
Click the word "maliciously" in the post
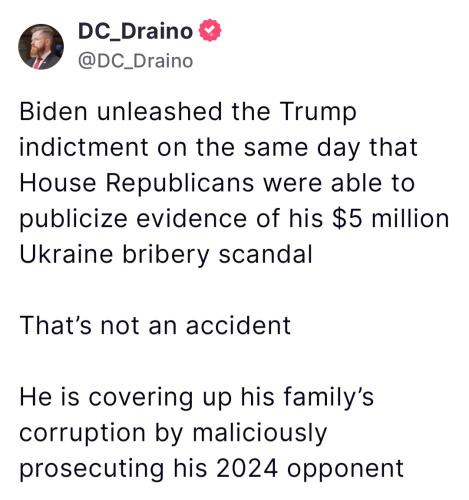point(260,433)
